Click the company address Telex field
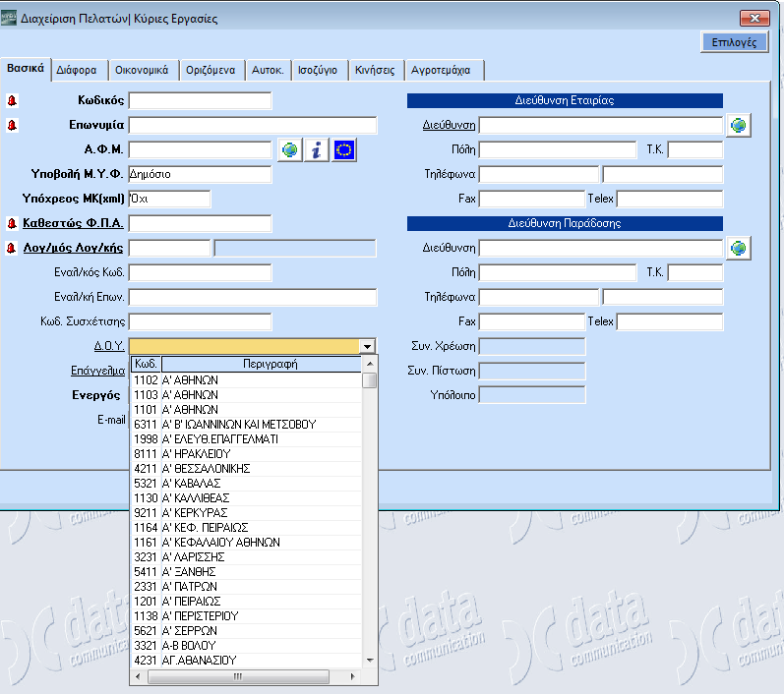Viewport: 784px width, 694px height. click(x=670, y=199)
